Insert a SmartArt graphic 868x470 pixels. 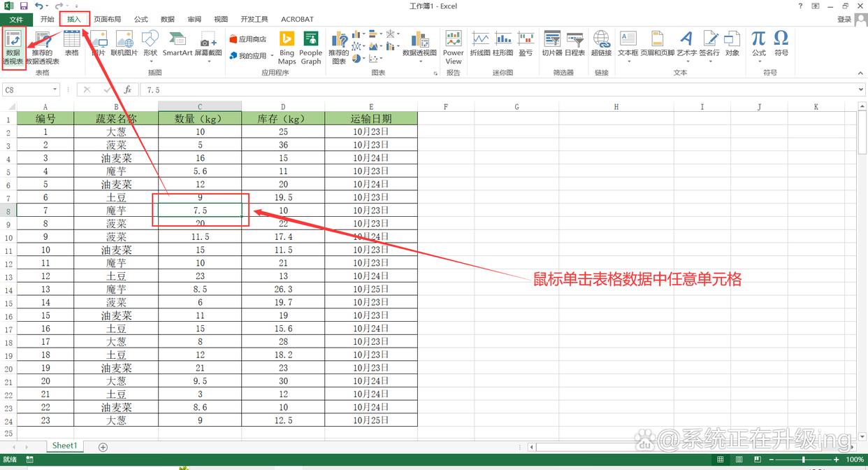178,44
